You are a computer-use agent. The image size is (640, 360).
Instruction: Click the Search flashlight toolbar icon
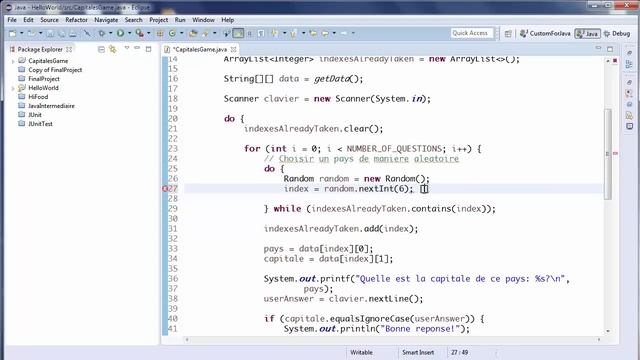click(x=205, y=33)
